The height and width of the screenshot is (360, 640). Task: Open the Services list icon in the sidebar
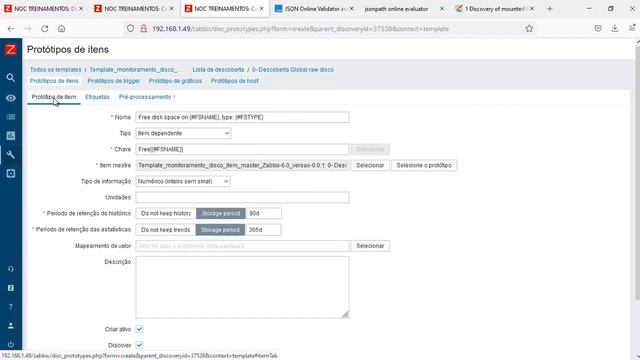click(11, 117)
